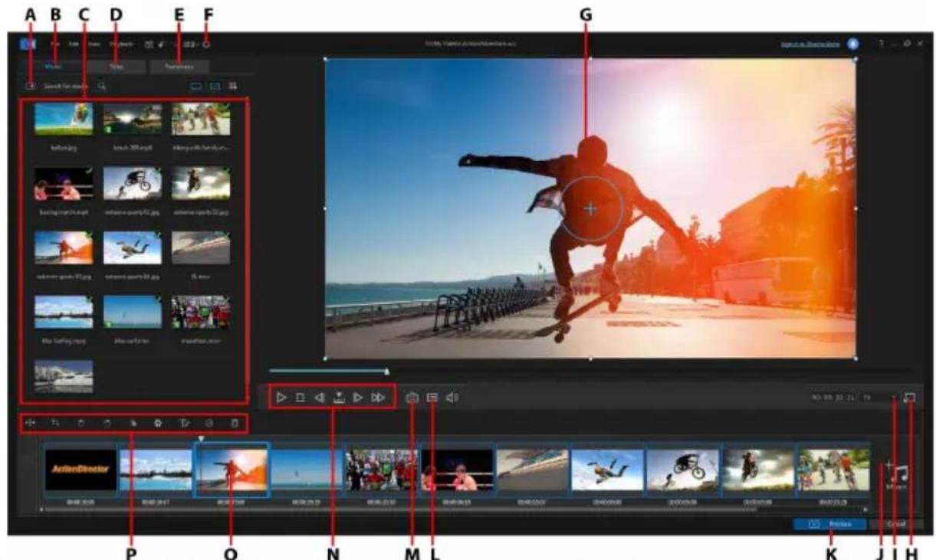The width and height of the screenshot is (936, 560).
Task: Open the Edit menu
Action: [x=74, y=44]
